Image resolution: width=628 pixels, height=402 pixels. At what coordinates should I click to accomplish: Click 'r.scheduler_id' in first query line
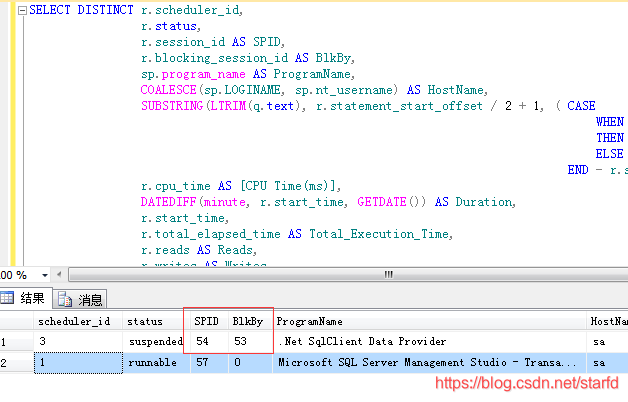point(190,10)
